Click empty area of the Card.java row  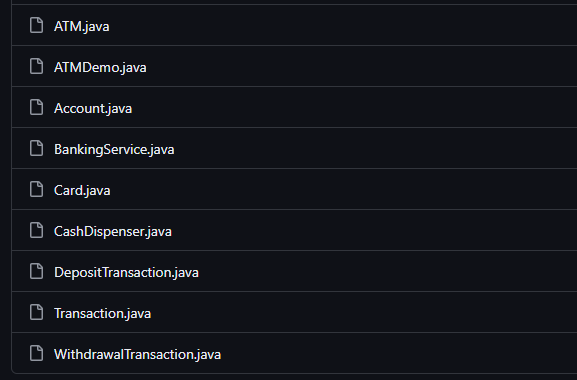pos(342,189)
